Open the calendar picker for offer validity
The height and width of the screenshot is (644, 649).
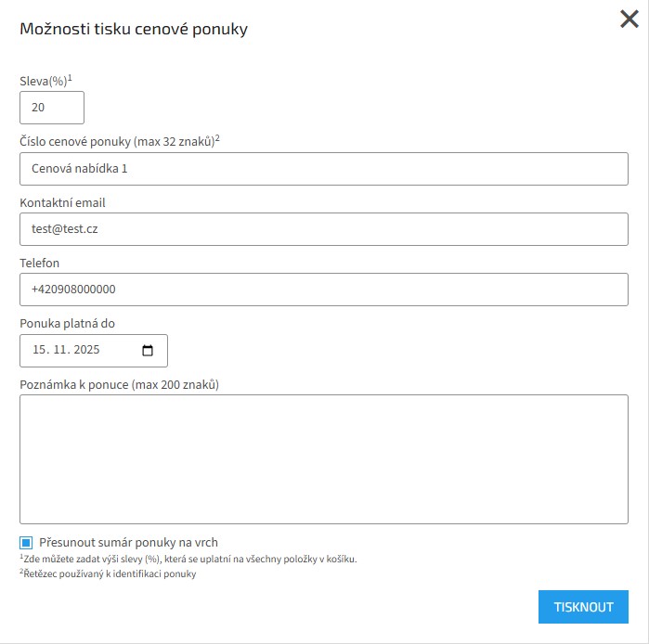click(148, 351)
